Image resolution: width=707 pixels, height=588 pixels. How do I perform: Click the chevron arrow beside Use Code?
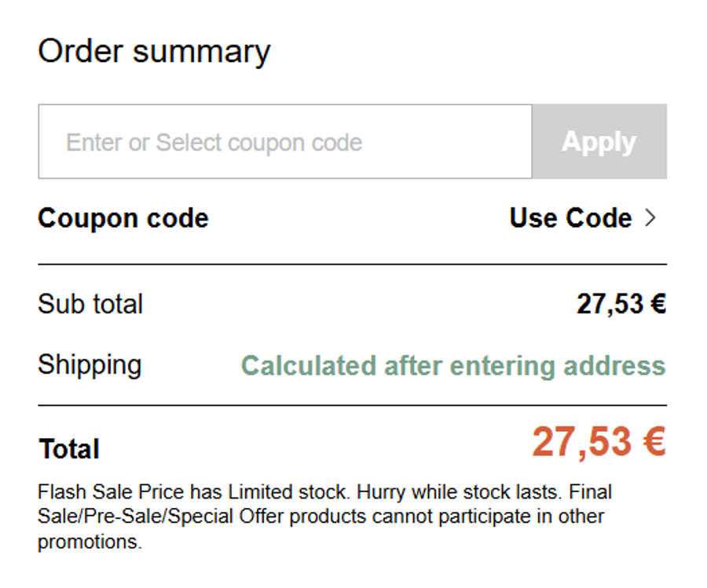click(x=650, y=218)
